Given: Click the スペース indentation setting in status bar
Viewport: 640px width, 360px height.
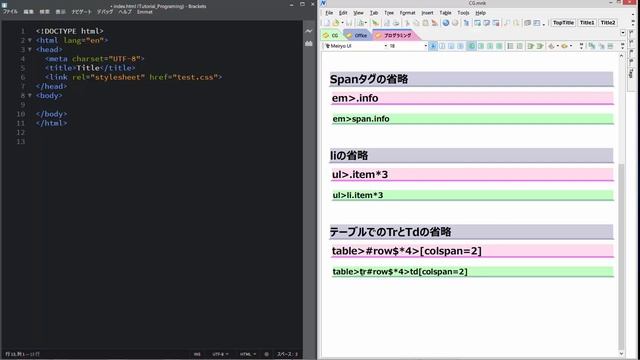Looking at the screenshot, I should click(x=287, y=354).
